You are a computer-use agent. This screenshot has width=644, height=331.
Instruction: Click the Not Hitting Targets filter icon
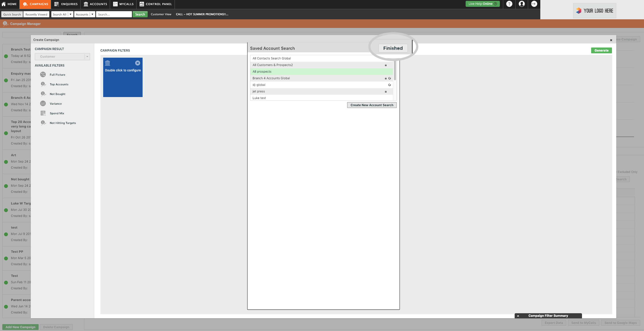pos(43,123)
